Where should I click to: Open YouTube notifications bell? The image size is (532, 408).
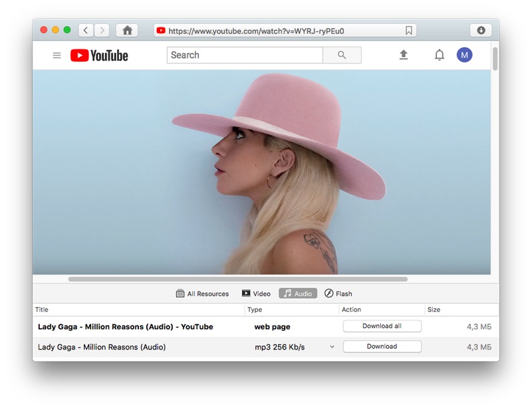click(440, 55)
